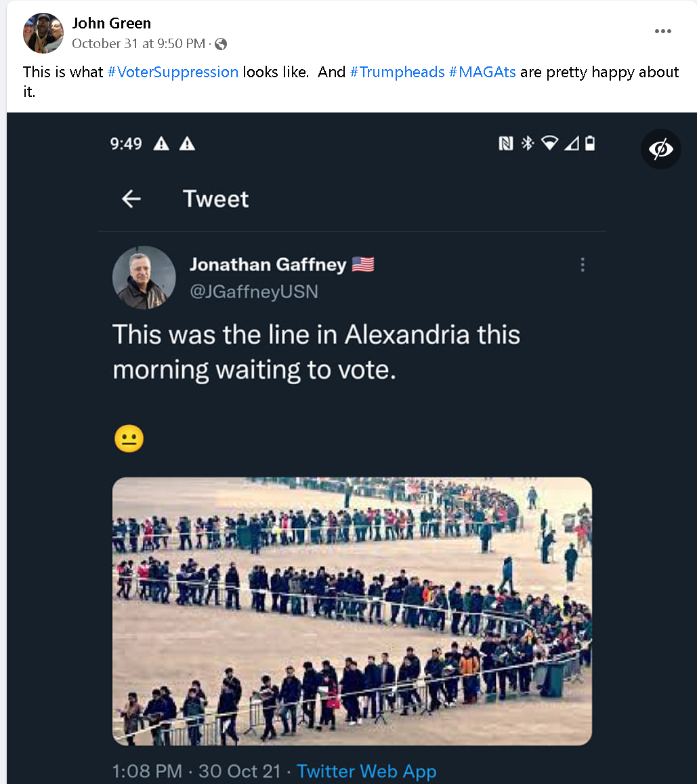The height and width of the screenshot is (784, 697).
Task: Click the battery icon in status bar
Action: coord(590,144)
